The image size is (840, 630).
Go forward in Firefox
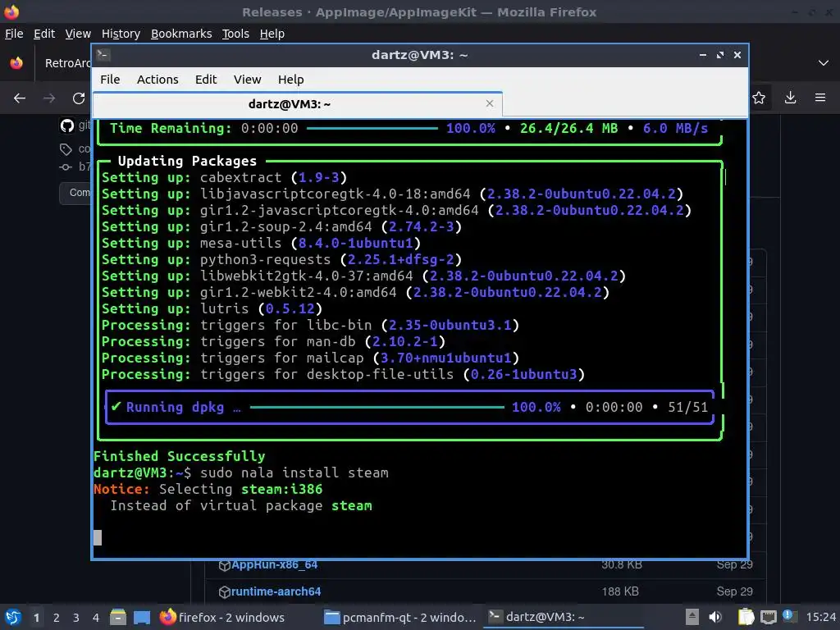click(x=49, y=98)
